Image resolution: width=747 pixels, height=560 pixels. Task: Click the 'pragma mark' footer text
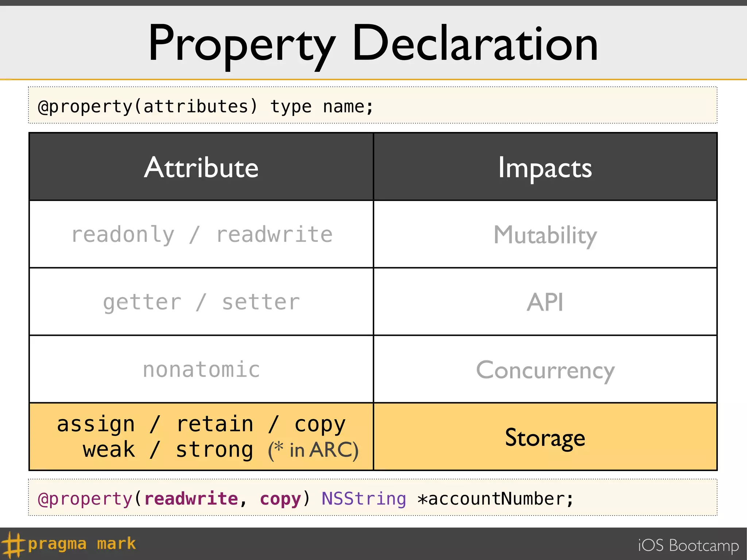coord(82,544)
